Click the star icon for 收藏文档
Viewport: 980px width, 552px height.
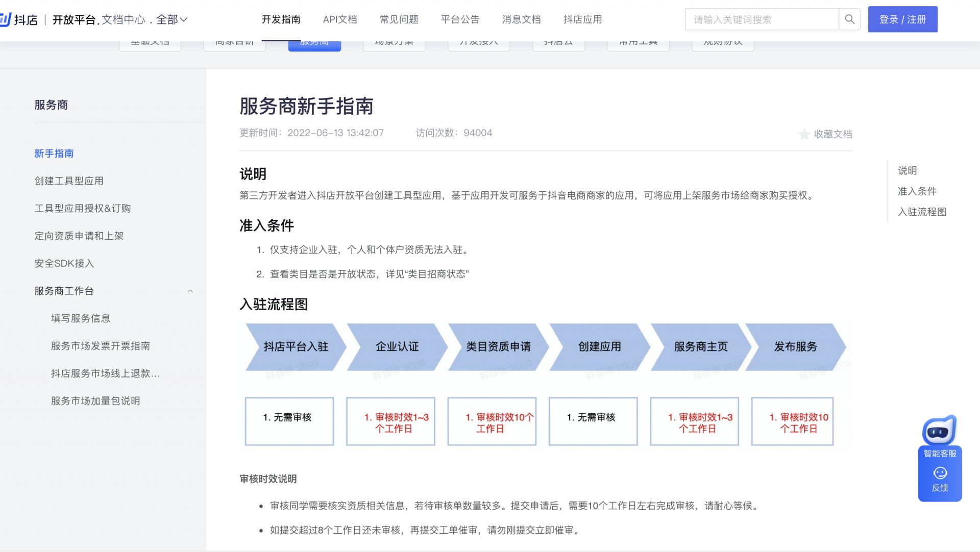[804, 134]
